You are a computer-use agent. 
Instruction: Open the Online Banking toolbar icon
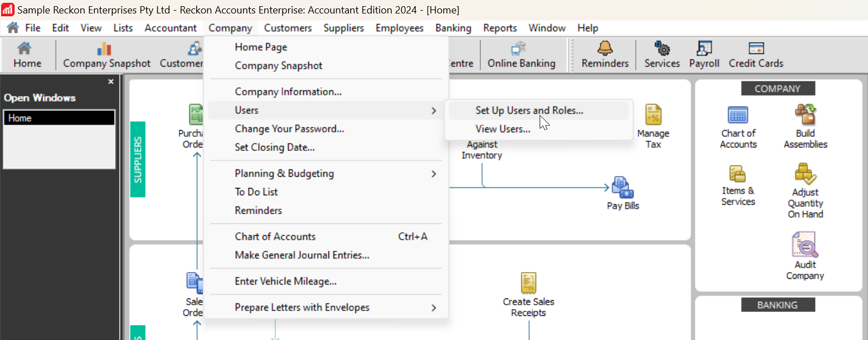point(521,55)
